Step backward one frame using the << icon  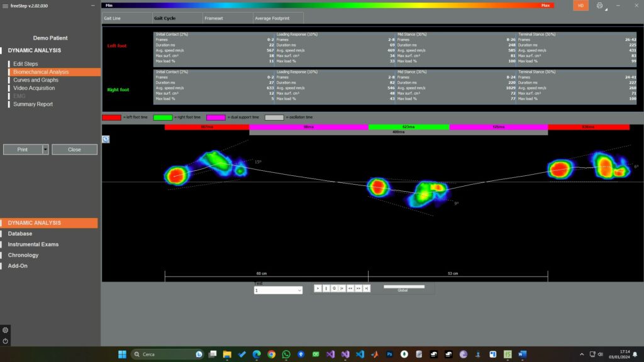point(350,288)
